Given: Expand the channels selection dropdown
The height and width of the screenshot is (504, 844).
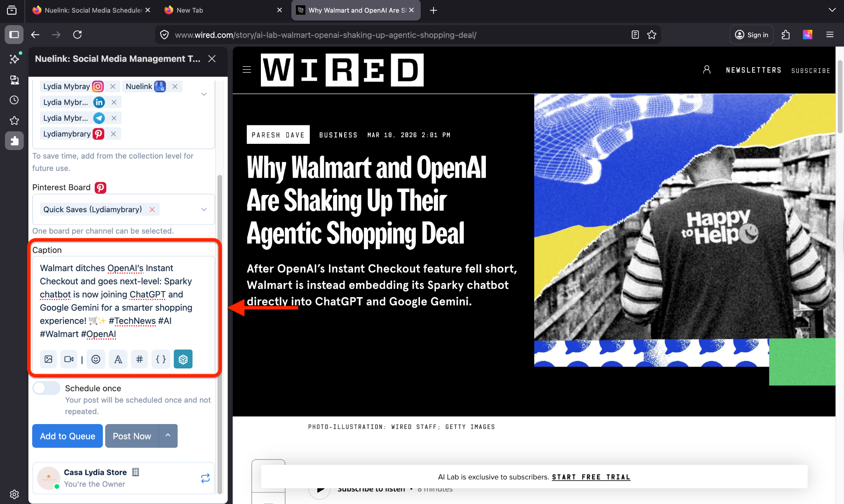Looking at the screenshot, I should pyautogui.click(x=204, y=94).
